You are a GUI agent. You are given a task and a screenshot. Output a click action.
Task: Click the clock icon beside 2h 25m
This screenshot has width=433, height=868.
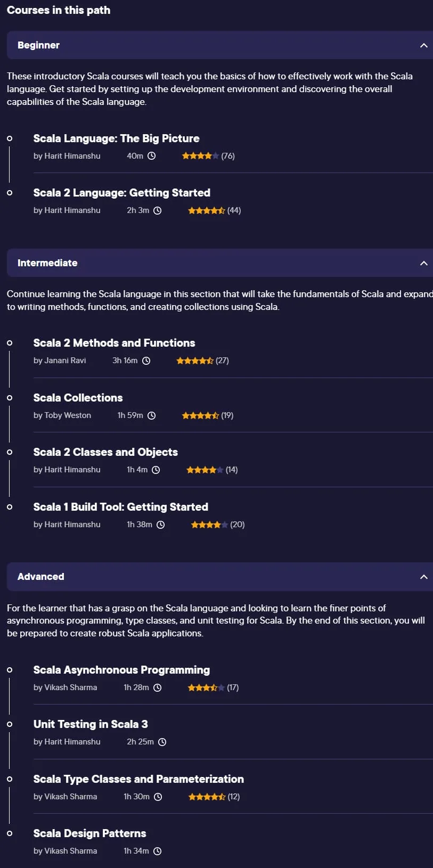tap(162, 742)
